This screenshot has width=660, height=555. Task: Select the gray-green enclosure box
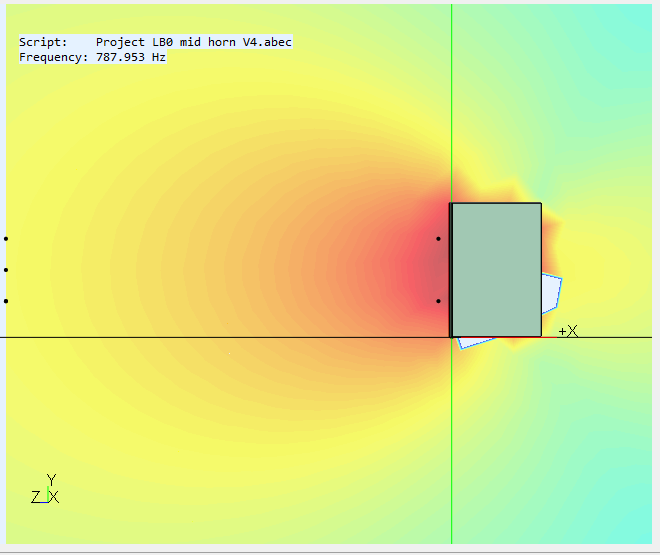coord(496,270)
